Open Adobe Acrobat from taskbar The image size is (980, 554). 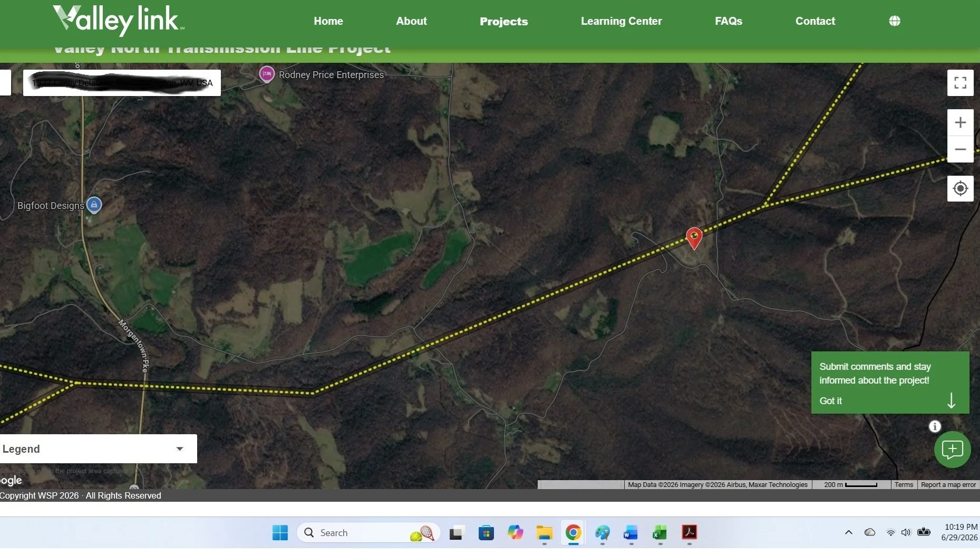coord(689,533)
